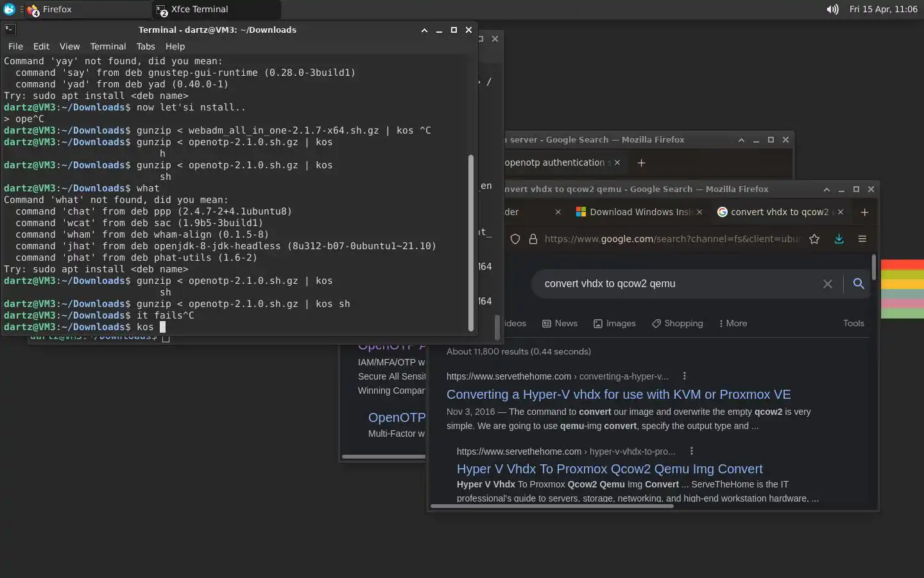Open the Firefox hamburger application menu

click(862, 239)
